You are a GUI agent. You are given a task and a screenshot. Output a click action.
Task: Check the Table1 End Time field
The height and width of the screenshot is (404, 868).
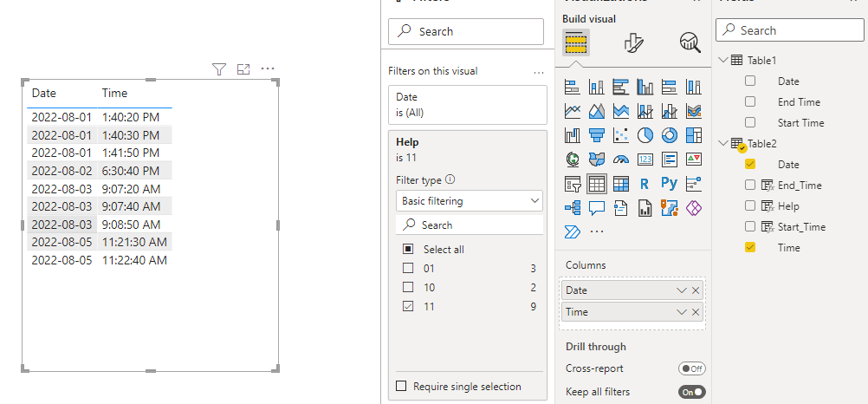tap(750, 101)
